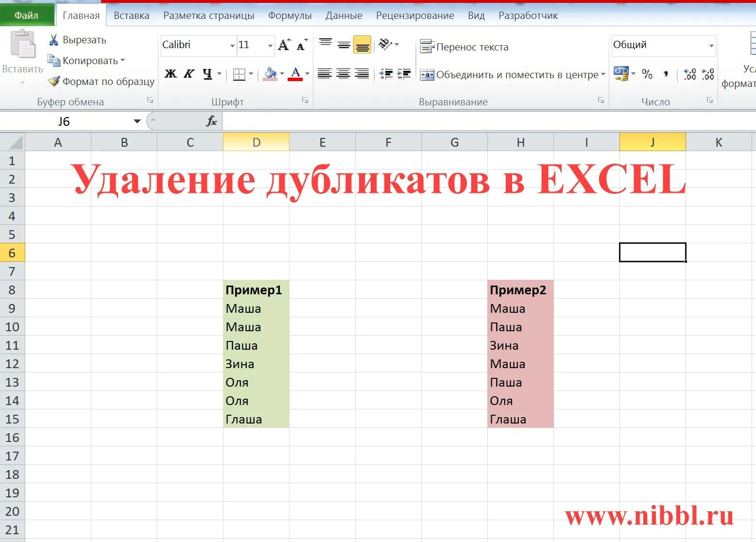Select row 8 header
Screen dimensions: 756x542
pos(12,290)
